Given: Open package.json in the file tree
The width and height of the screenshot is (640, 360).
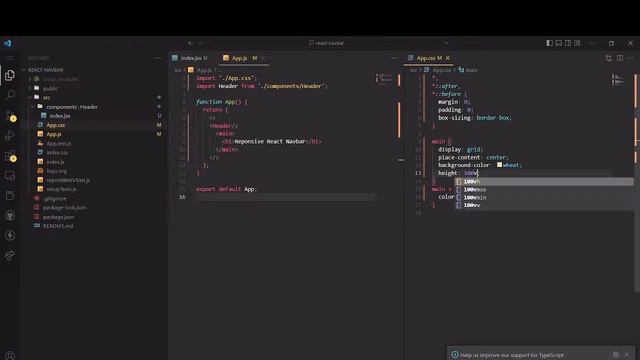Looking at the screenshot, I should click(58, 217).
